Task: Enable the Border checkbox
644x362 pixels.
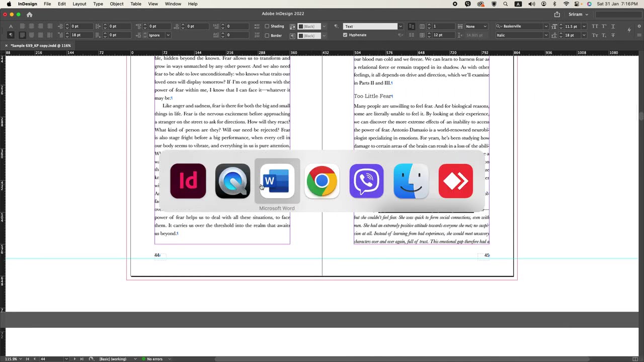Action: (x=267, y=35)
